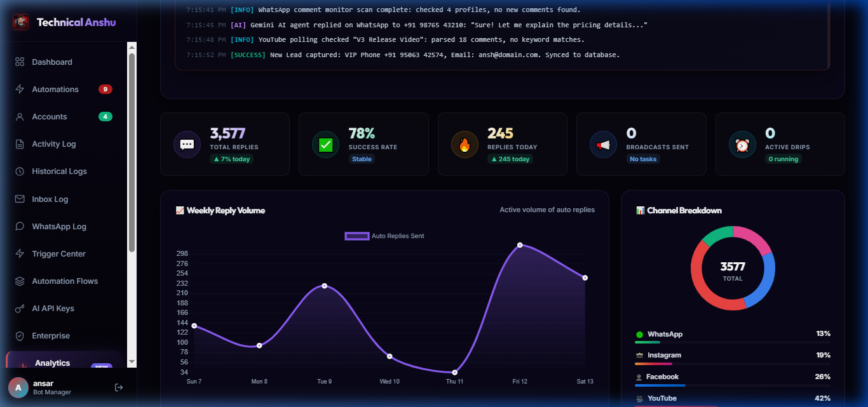Image resolution: width=868 pixels, height=407 pixels.
Task: Click the '7% today' badge
Action: click(232, 159)
